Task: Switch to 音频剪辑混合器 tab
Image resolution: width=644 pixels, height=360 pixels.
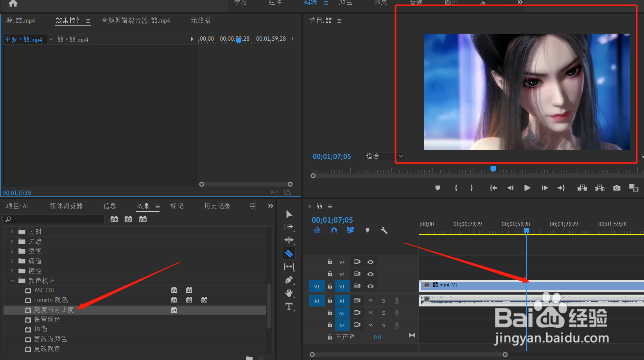Action: 136,20
